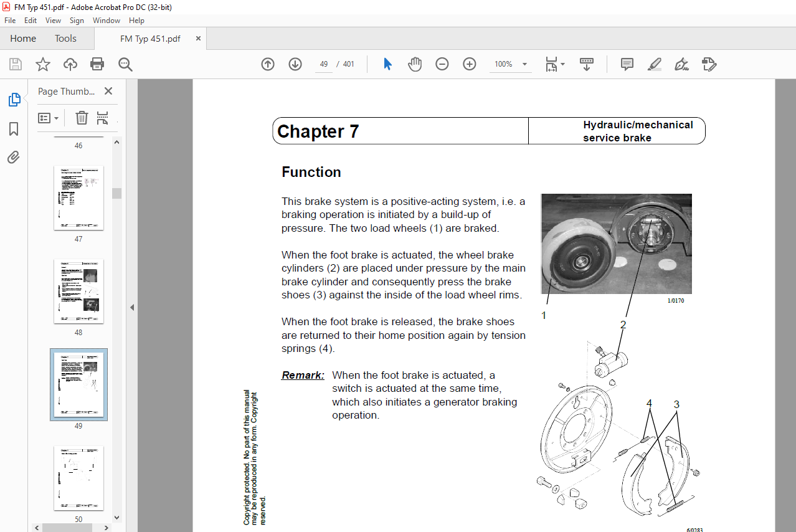Delete selected page trash icon
Viewport: 796px width, 532px height.
coord(82,118)
